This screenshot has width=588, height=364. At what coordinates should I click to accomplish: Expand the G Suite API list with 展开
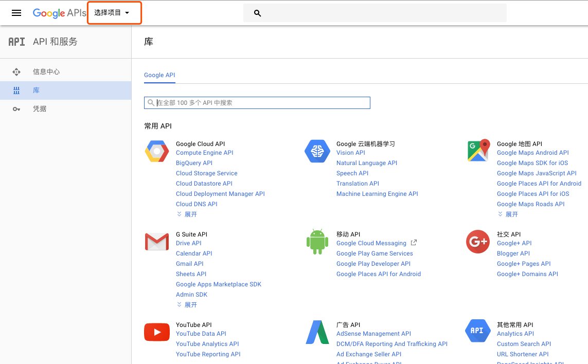tap(187, 305)
